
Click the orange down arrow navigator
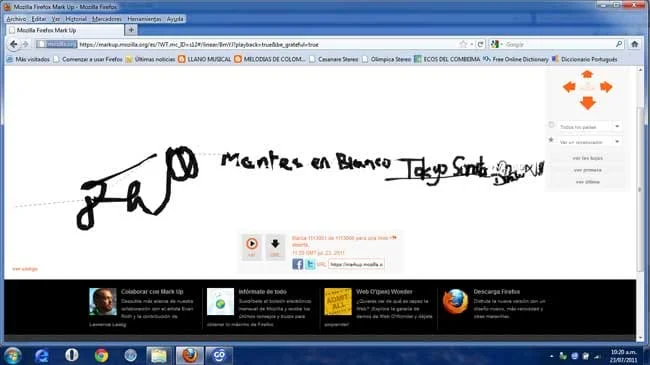pos(587,102)
